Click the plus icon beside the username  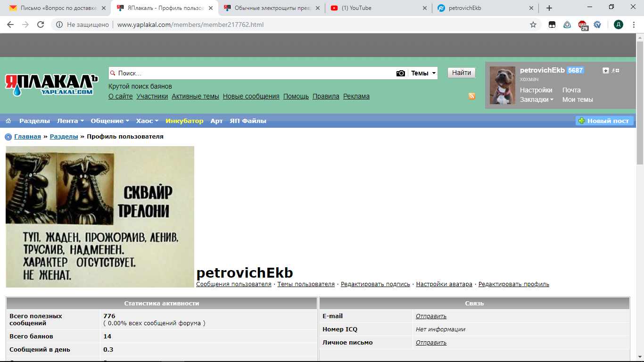(606, 71)
